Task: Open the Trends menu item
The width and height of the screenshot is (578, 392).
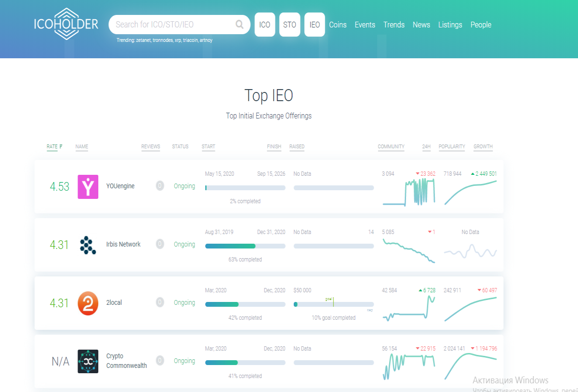Action: [394, 25]
